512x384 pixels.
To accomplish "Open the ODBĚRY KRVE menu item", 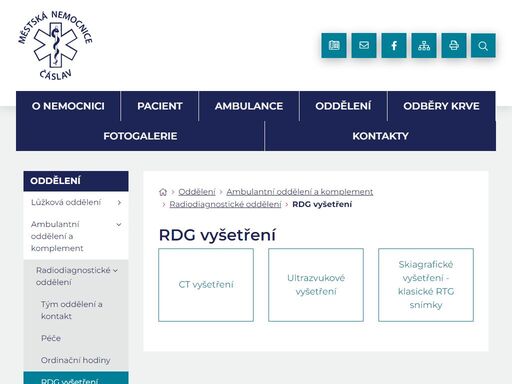I will [441, 106].
